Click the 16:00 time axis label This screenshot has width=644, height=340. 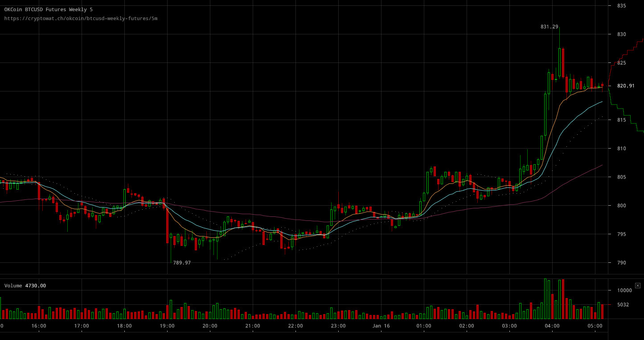pos(39,326)
